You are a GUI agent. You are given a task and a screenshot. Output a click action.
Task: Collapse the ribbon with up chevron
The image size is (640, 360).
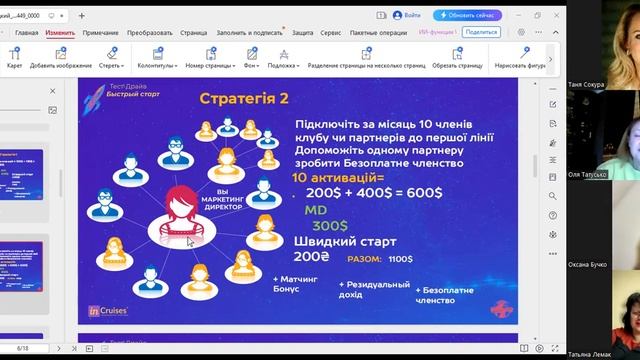tap(556, 32)
